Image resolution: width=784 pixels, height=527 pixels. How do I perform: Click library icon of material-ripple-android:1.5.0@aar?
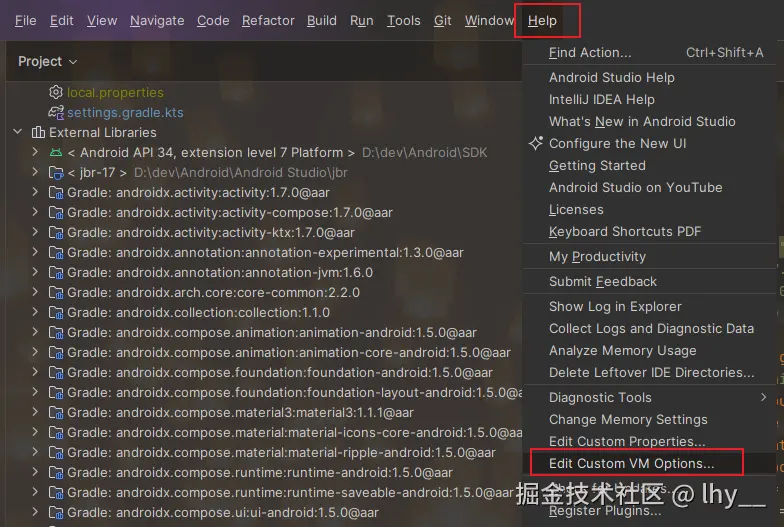tap(56, 452)
